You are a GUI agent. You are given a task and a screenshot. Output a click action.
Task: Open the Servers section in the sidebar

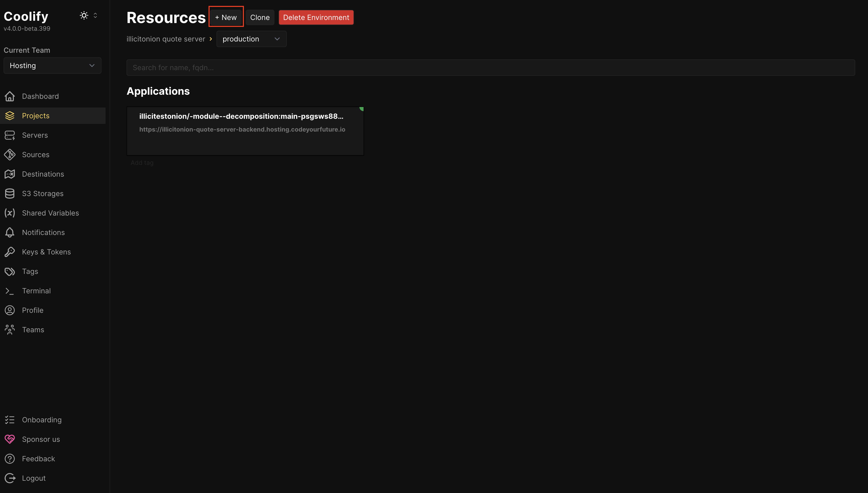click(35, 135)
